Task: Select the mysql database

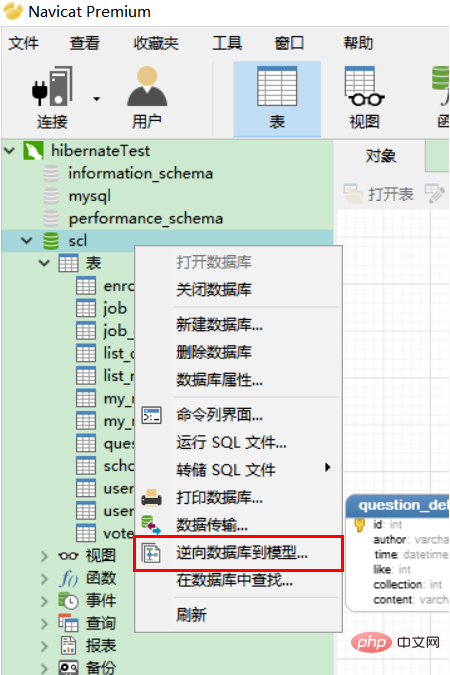Action: 90,196
